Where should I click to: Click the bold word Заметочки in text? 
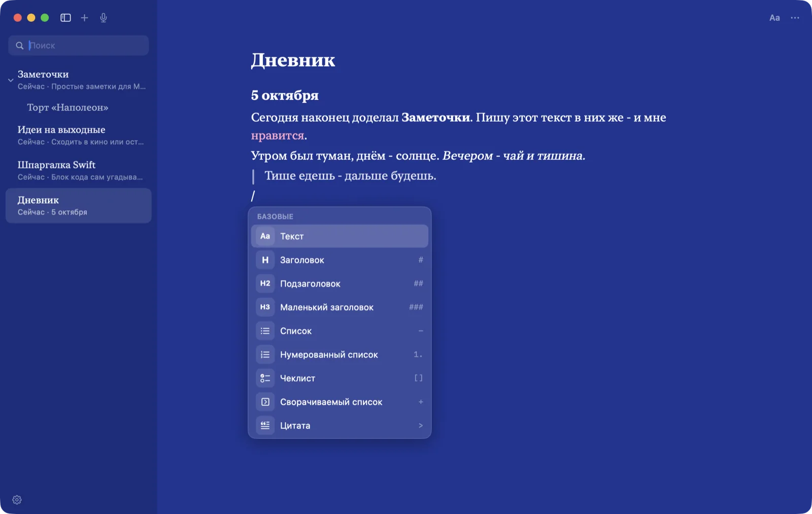435,118
